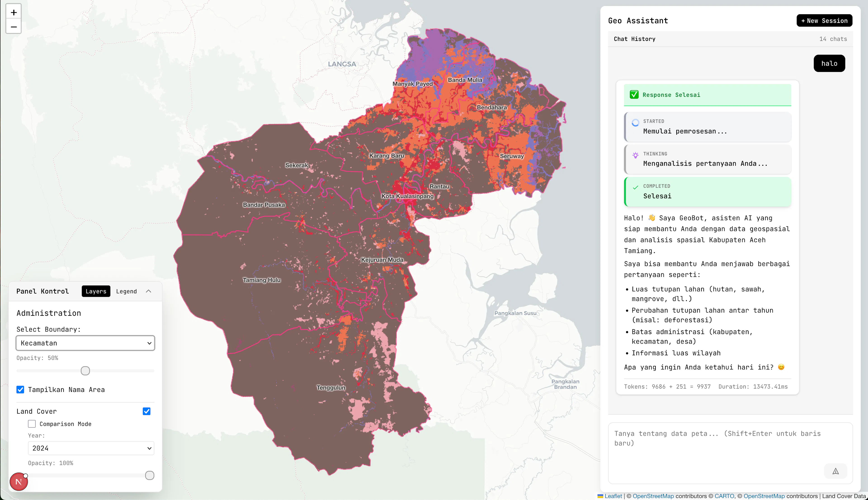Image resolution: width=868 pixels, height=500 pixels.
Task: Open the Leaflet attribution link
Action: pyautogui.click(x=613, y=496)
